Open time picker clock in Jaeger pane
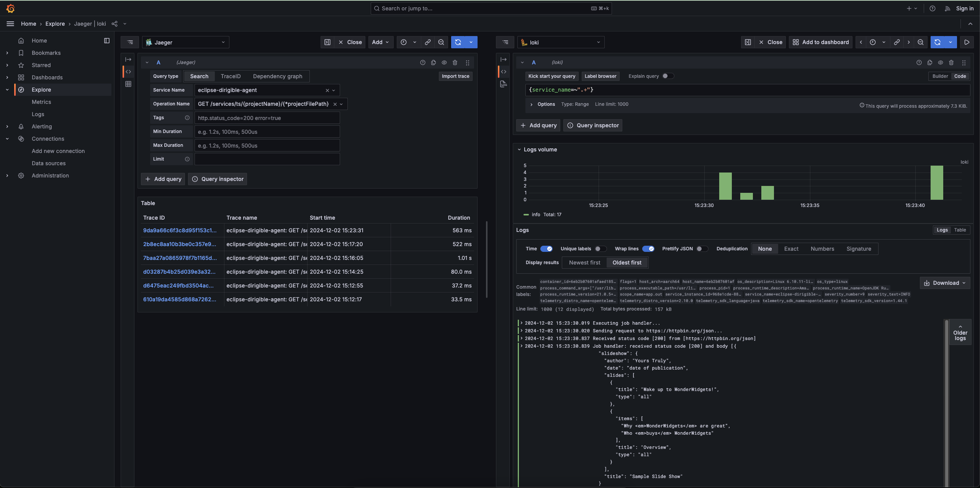This screenshot has width=980, height=488. [404, 42]
